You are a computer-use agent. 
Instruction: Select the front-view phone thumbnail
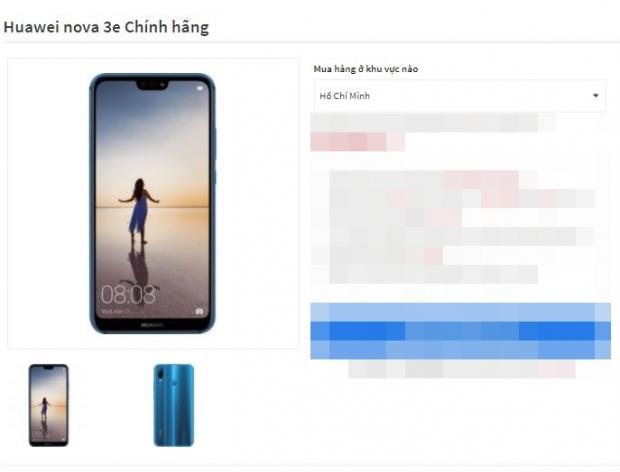point(49,405)
